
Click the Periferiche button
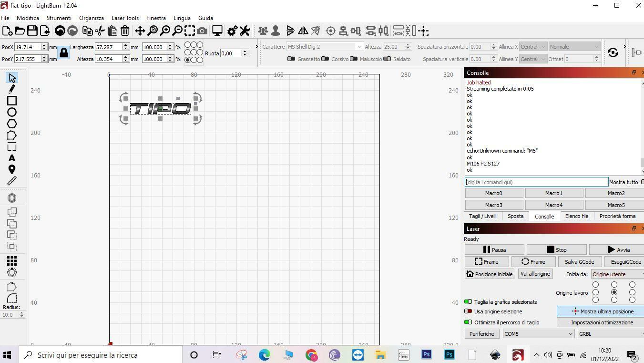(481, 334)
